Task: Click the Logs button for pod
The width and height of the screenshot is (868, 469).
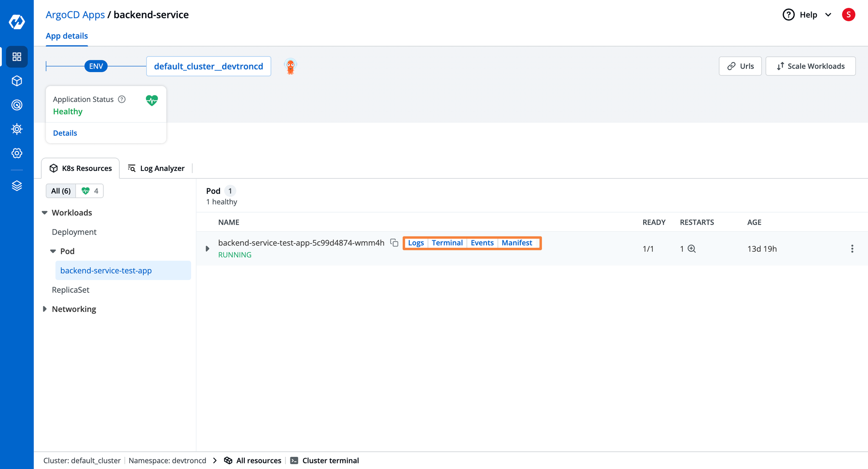Action: 416,243
